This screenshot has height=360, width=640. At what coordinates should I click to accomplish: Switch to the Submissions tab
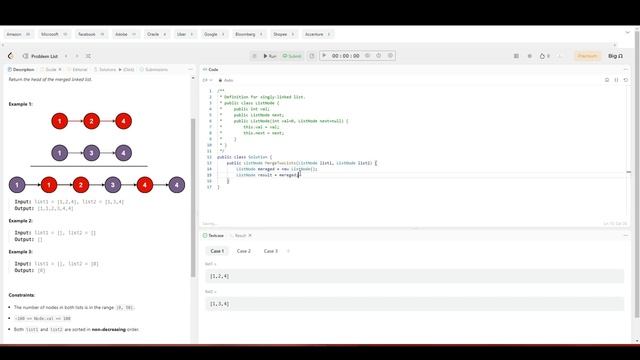click(x=154, y=70)
